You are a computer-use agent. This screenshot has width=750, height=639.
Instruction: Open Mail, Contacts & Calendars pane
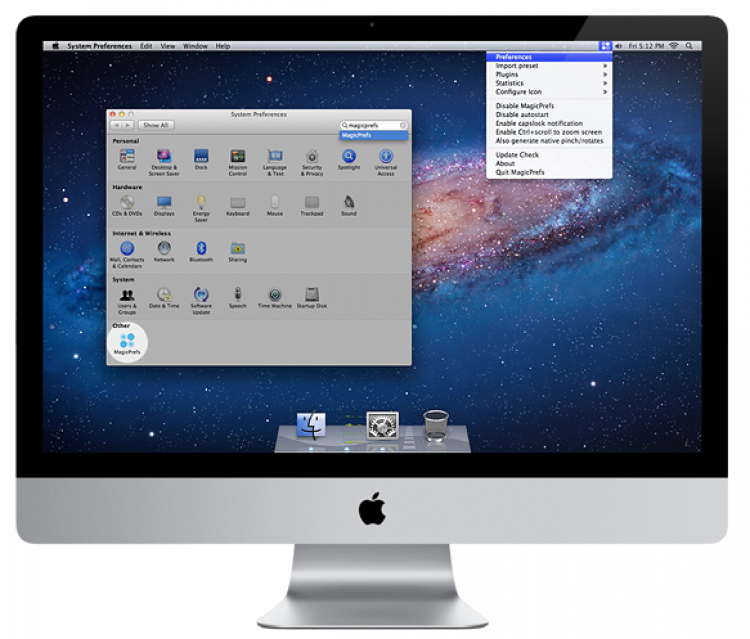127,254
